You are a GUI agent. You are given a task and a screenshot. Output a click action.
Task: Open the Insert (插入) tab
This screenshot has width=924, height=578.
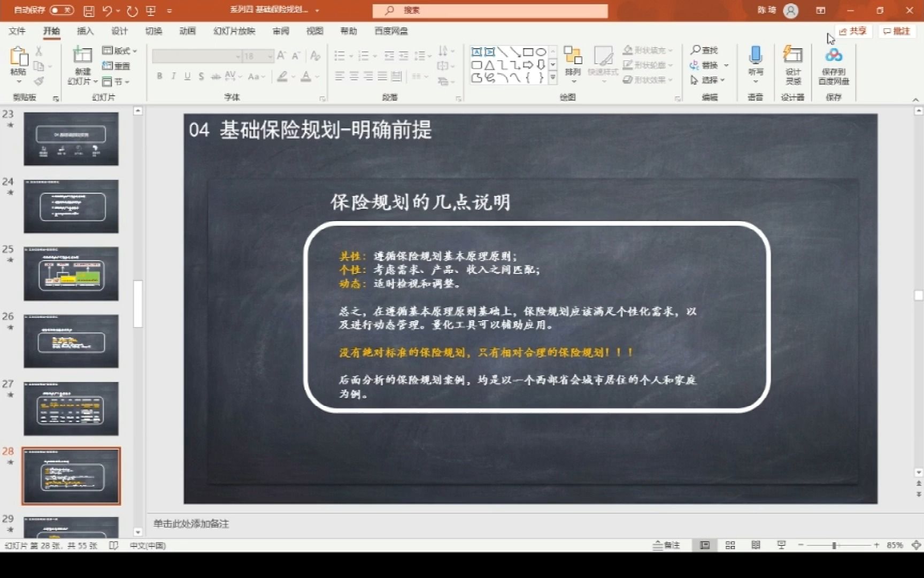click(85, 31)
